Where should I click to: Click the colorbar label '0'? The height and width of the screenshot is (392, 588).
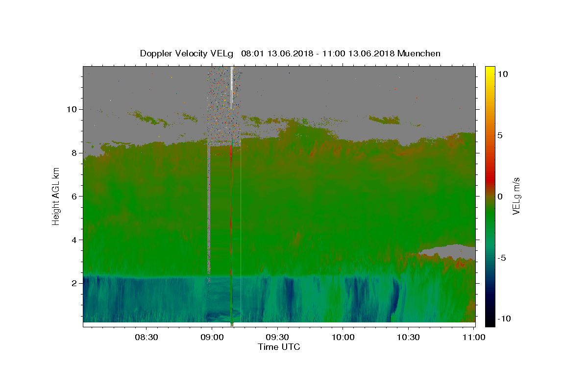click(500, 196)
